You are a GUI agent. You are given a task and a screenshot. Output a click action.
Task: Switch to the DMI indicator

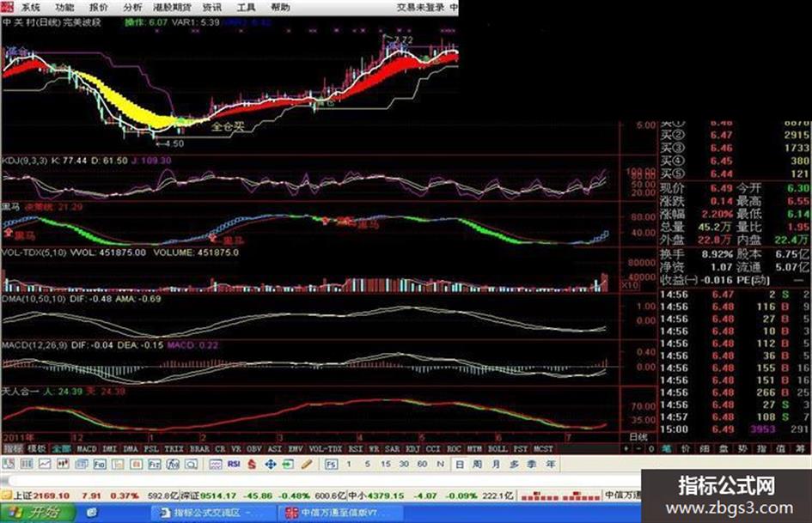tap(110, 449)
